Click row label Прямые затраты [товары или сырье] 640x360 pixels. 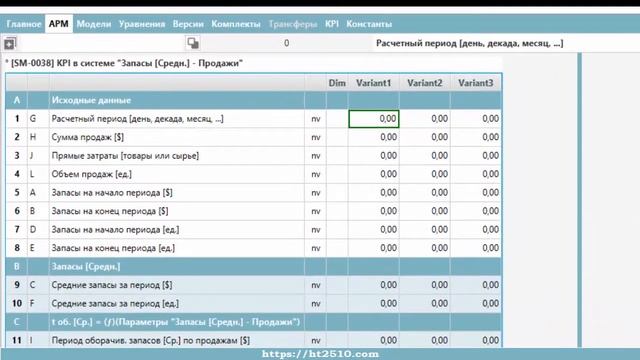click(x=125, y=156)
